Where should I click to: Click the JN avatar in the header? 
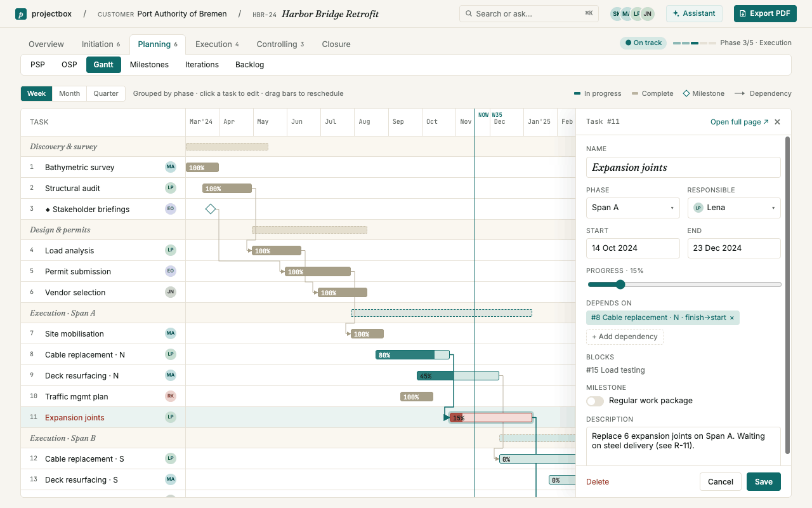click(647, 14)
